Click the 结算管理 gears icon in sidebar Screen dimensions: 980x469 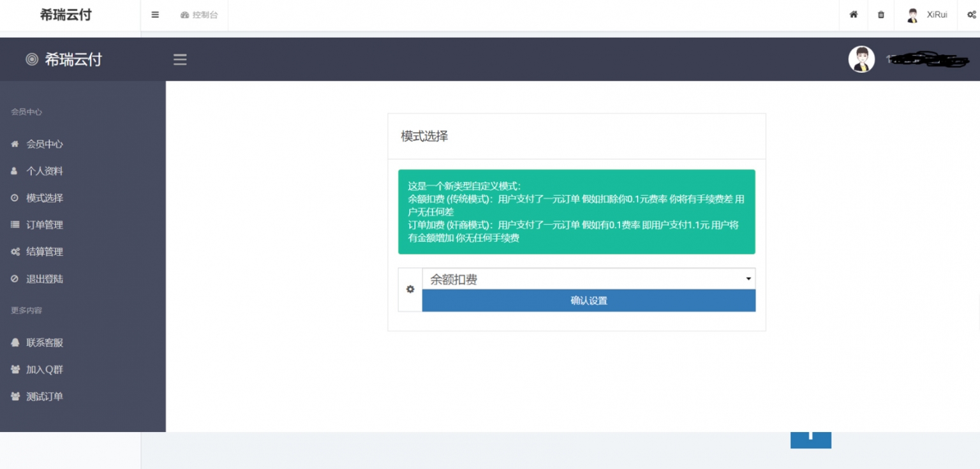click(15, 251)
